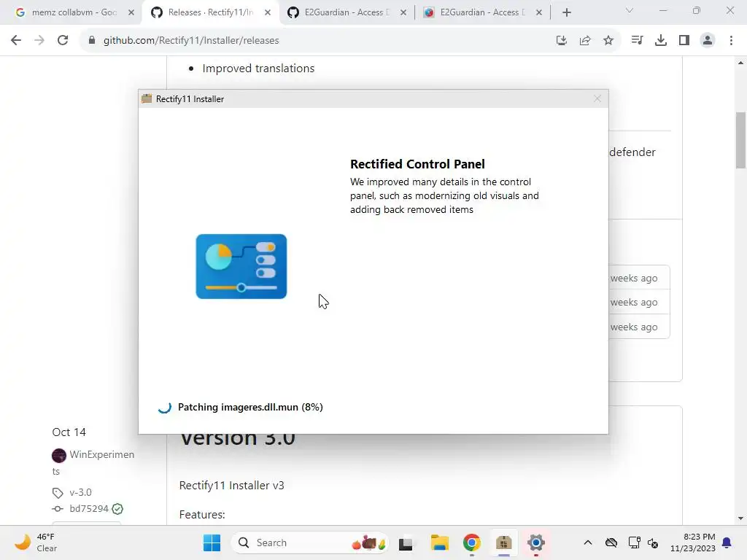The width and height of the screenshot is (747, 560).
Task: Open the Settings gear taskbar icon
Action: (x=536, y=542)
